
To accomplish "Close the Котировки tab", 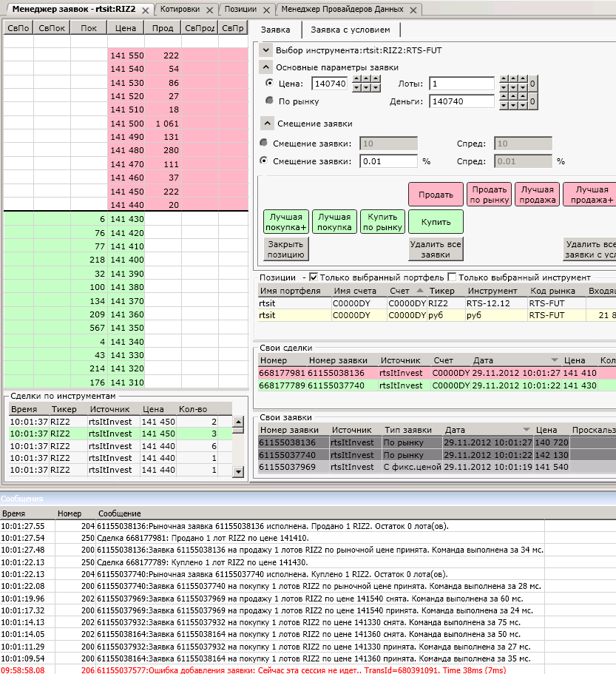I will 209,10.
